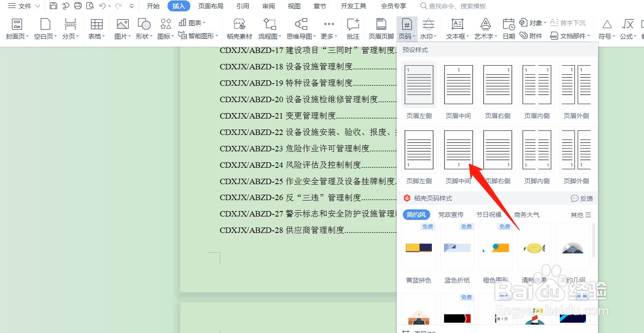Open the 形状 shapes tool
The height and width of the screenshot is (333, 644).
click(x=144, y=29)
